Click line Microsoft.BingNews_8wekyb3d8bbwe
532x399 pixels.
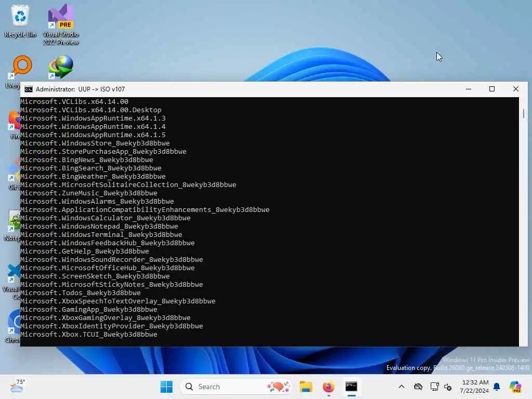tap(87, 160)
